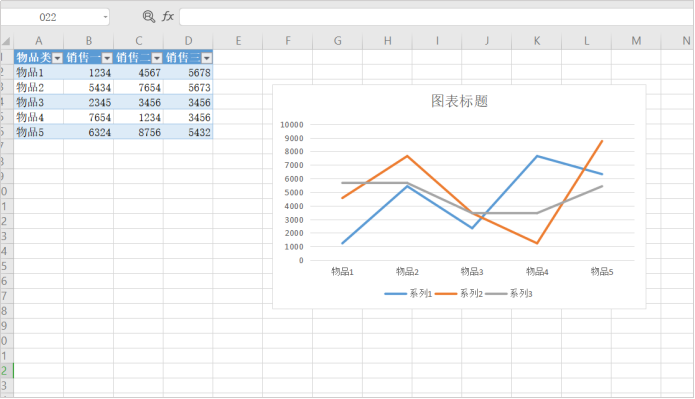The height and width of the screenshot is (399, 695).
Task: Select column C header
Action: click(138, 41)
